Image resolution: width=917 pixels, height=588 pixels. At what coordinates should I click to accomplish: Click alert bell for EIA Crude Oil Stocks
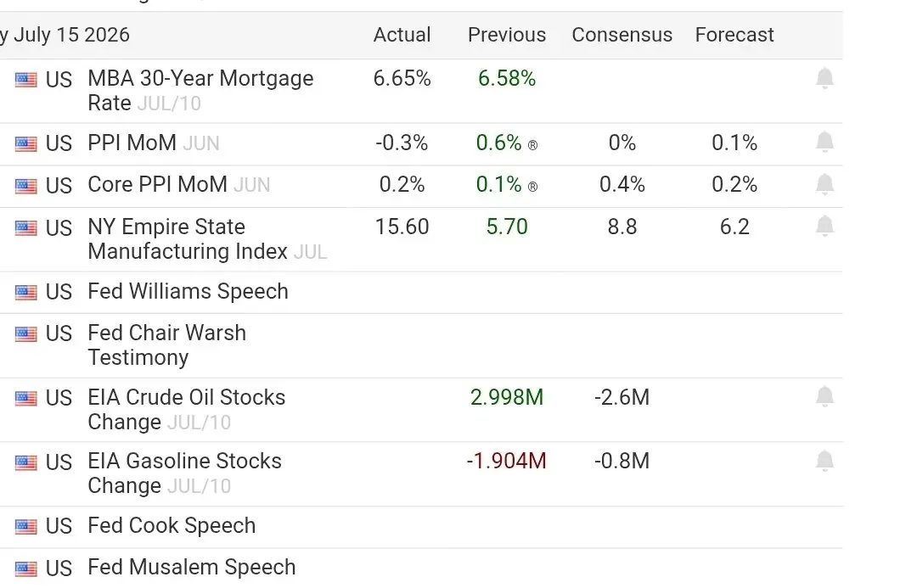[x=824, y=397]
